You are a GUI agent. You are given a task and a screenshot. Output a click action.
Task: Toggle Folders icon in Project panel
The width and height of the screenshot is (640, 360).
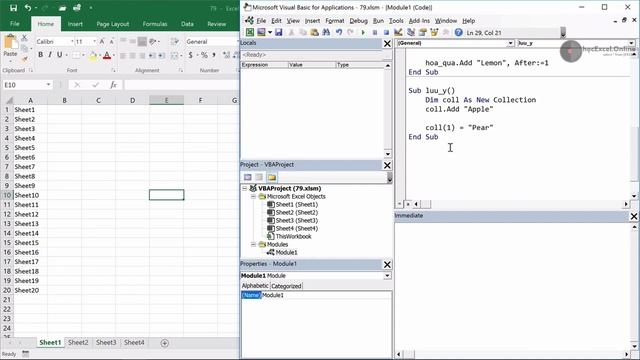pos(272,177)
